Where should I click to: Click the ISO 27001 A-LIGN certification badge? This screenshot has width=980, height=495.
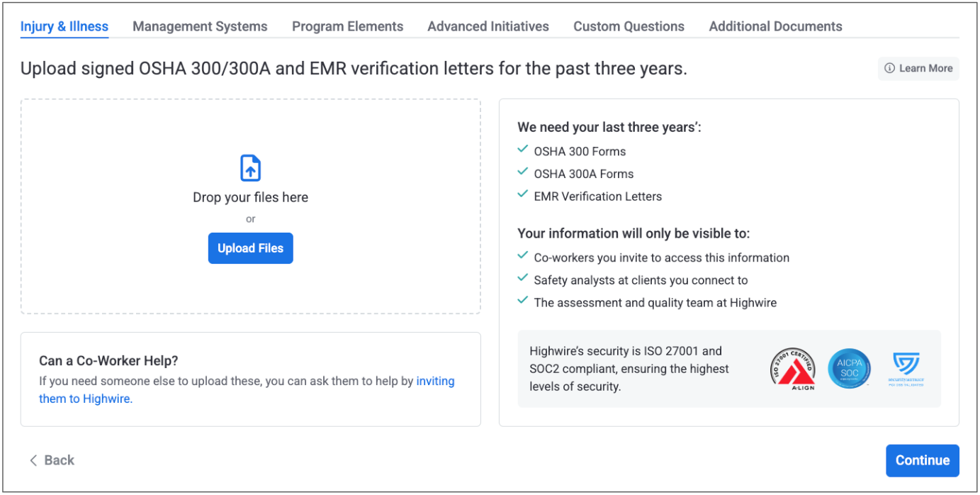792,369
